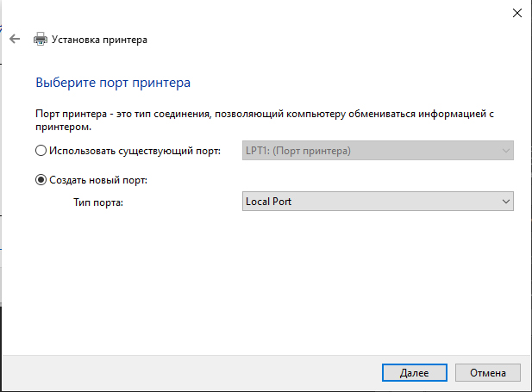The height and width of the screenshot is (392, 532).
Task: Go back using the left arrow
Action: 15,39
